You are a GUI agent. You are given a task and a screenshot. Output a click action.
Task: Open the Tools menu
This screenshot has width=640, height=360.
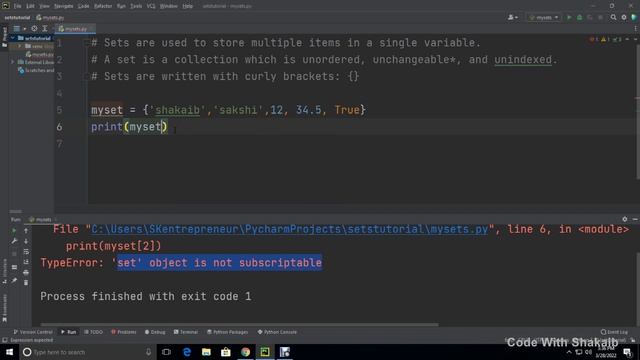pos(136,6)
